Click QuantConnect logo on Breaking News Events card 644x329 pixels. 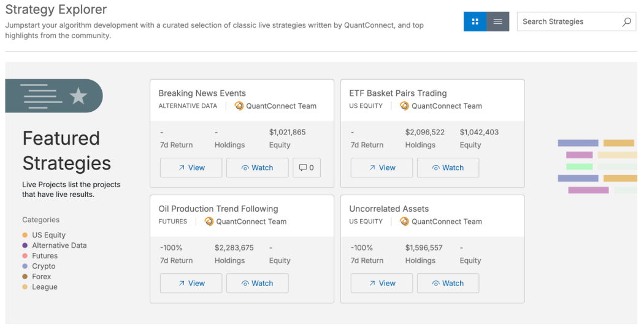click(x=239, y=106)
